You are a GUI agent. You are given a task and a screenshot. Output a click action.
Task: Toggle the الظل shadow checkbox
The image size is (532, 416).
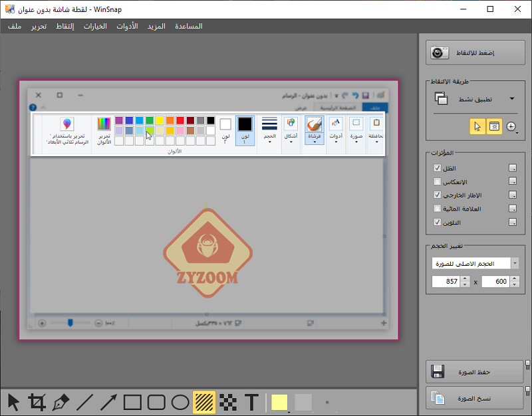[438, 168]
